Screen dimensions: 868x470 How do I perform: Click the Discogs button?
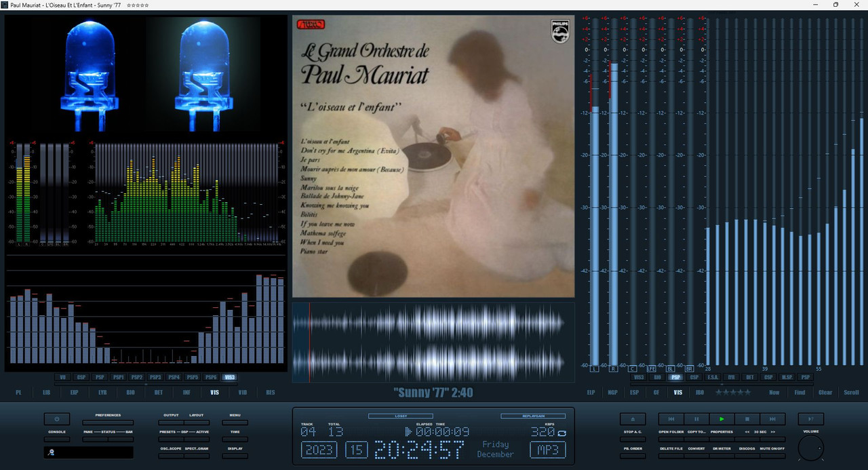(x=747, y=456)
